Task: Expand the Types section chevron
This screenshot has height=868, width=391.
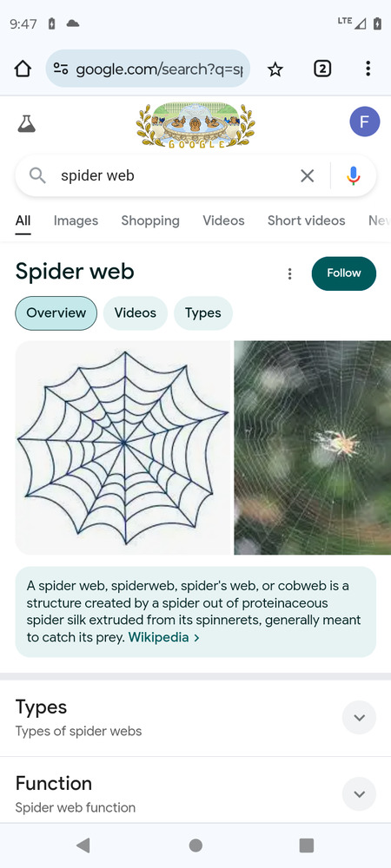Action: pos(359,718)
